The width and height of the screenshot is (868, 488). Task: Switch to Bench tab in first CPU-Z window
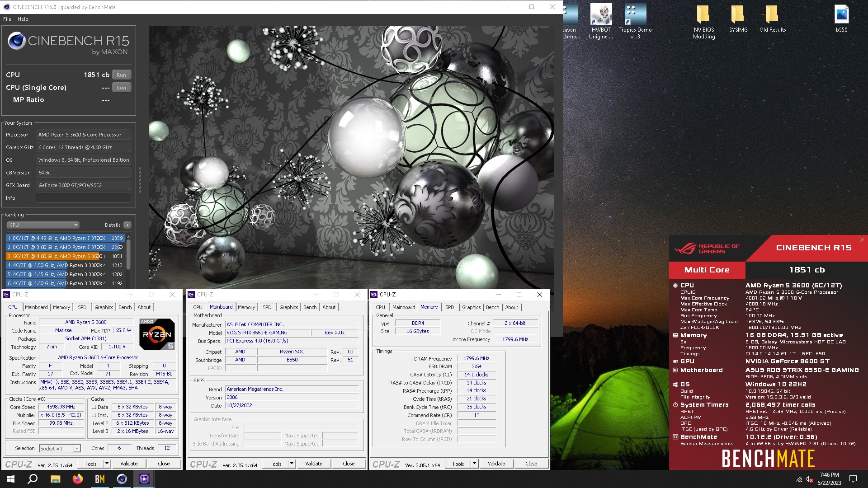tap(125, 307)
